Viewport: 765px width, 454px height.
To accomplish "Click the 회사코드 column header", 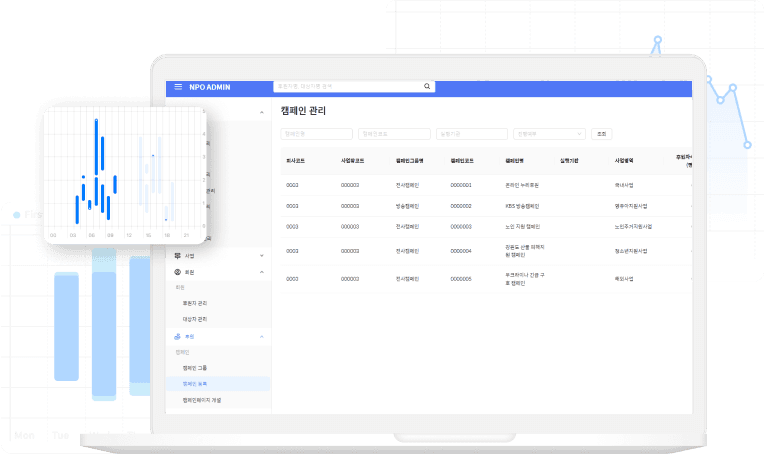I will click(296, 160).
